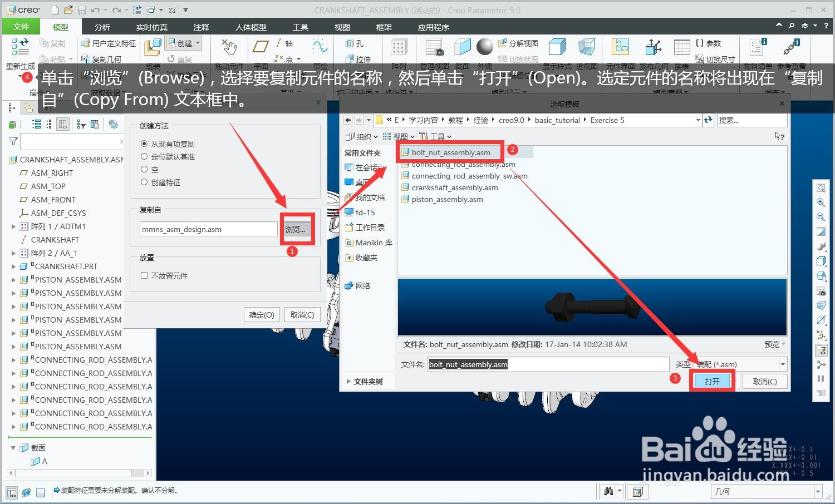Click the Display Style (显示样式) cube
The height and width of the screenshot is (504, 835).
[557, 47]
